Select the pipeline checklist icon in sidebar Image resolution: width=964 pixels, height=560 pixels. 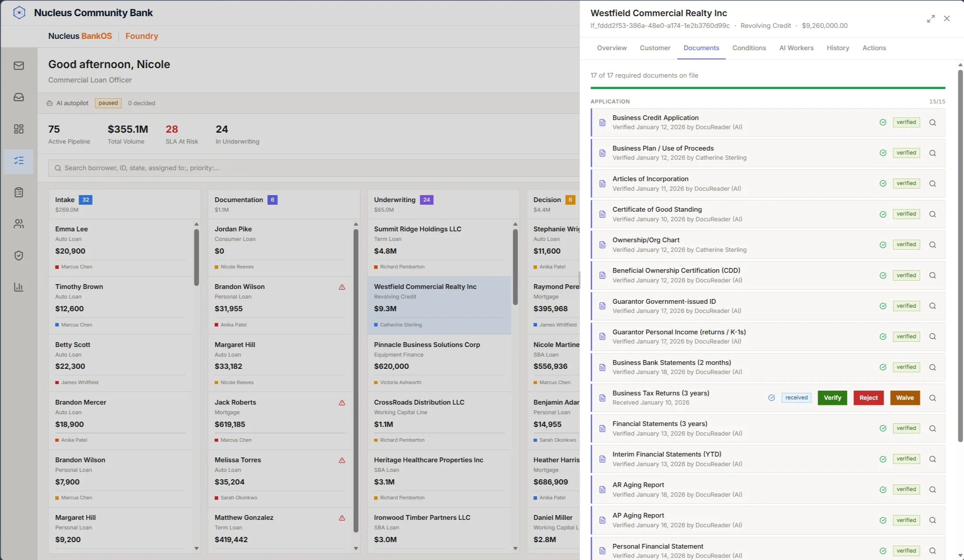click(x=19, y=161)
